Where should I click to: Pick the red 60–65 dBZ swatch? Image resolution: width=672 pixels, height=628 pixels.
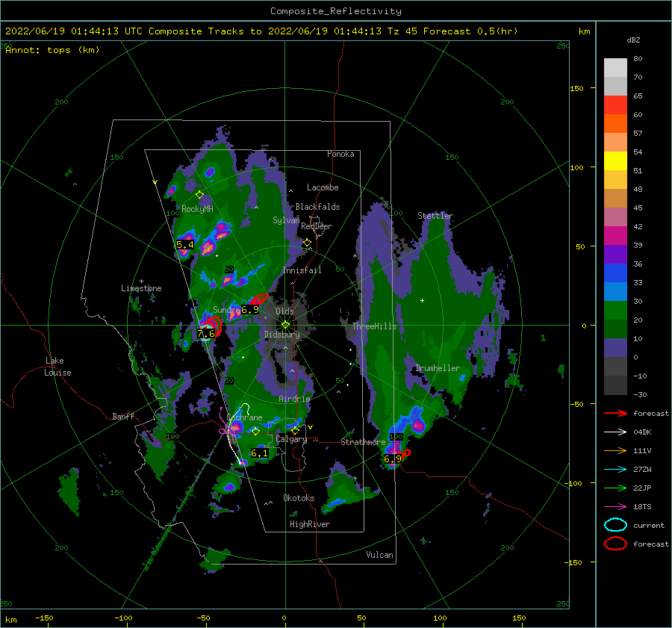615,105
